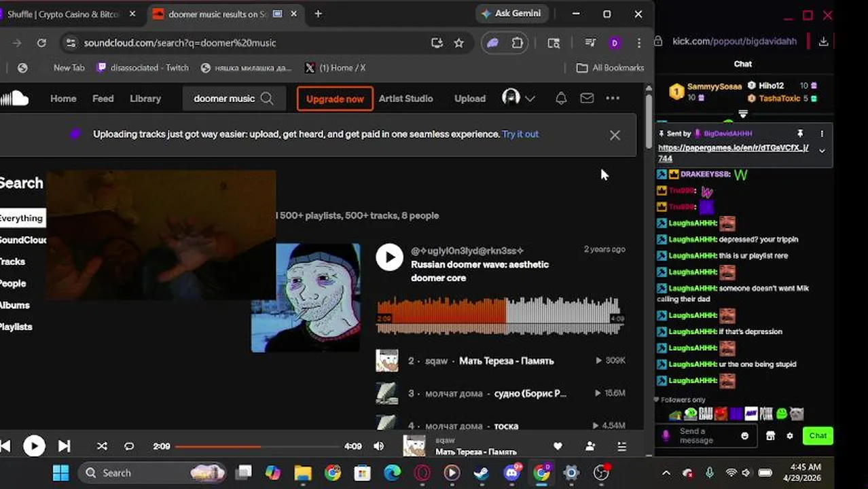The image size is (868, 489).
Task: Toggle repeat in the player bar
Action: [x=129, y=446]
